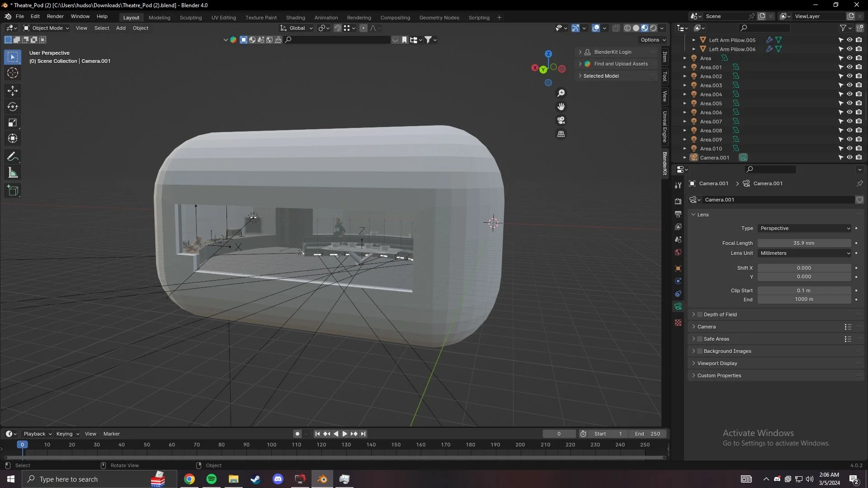Image resolution: width=868 pixels, height=488 pixels.
Task: Toggle camera view in viewport
Action: click(561, 120)
